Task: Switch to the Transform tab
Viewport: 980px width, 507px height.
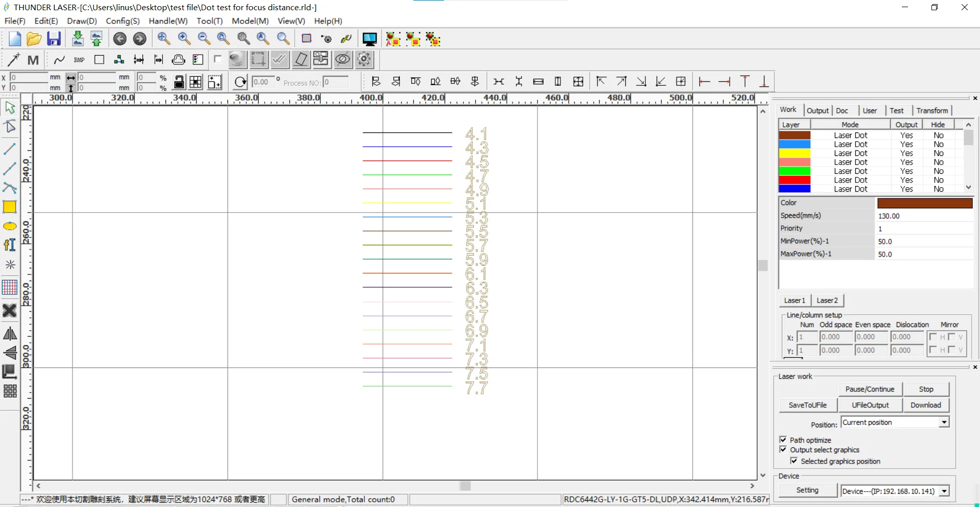Action: click(931, 110)
